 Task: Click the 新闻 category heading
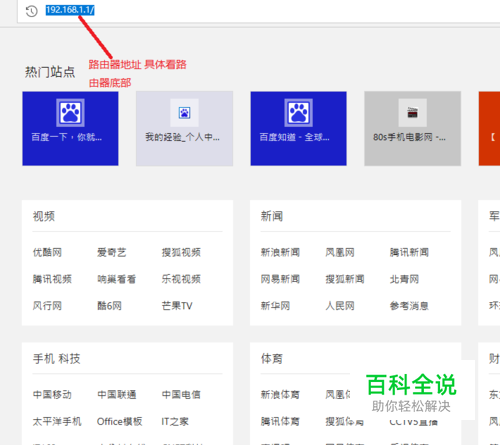tap(272, 216)
